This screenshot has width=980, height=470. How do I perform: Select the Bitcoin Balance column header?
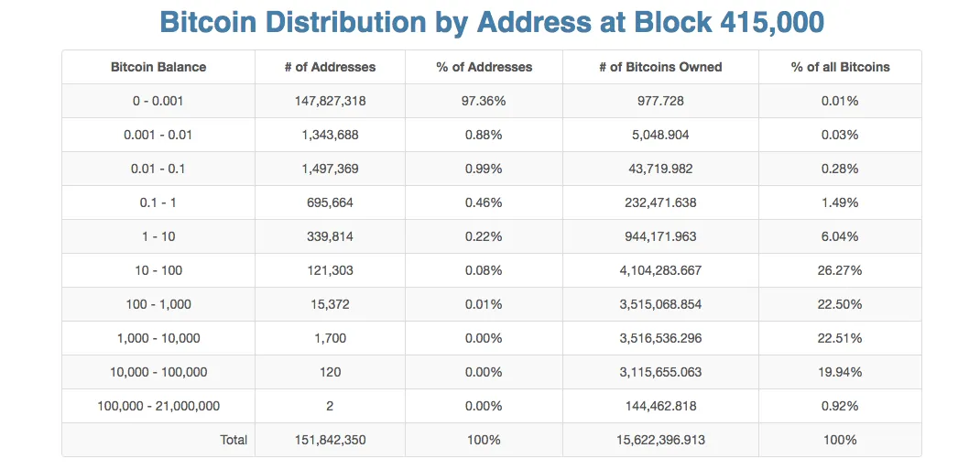pos(158,67)
